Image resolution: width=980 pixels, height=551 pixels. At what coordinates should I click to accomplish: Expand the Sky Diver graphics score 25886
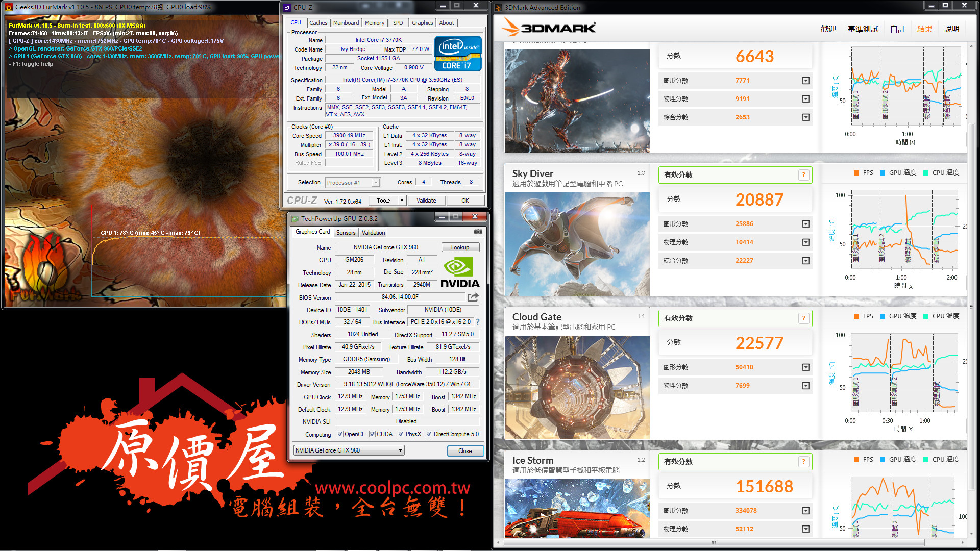coord(805,224)
